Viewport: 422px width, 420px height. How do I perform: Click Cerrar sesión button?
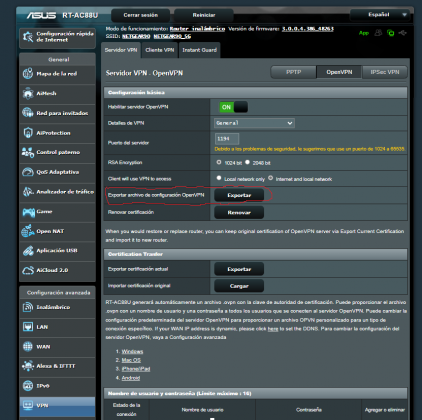pos(141,15)
